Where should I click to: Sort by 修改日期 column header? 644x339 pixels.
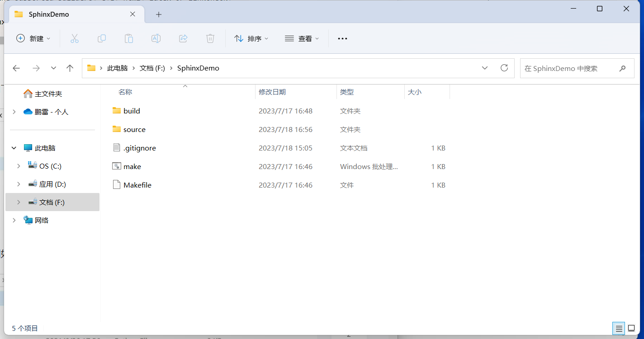click(x=272, y=92)
